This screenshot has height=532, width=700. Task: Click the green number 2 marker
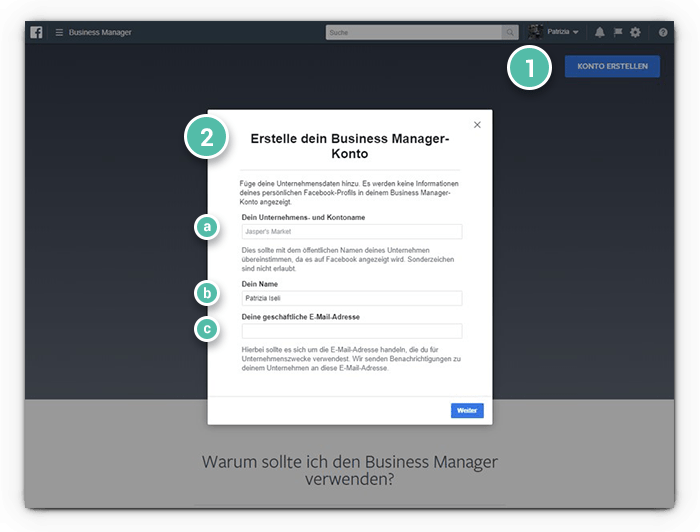206,138
